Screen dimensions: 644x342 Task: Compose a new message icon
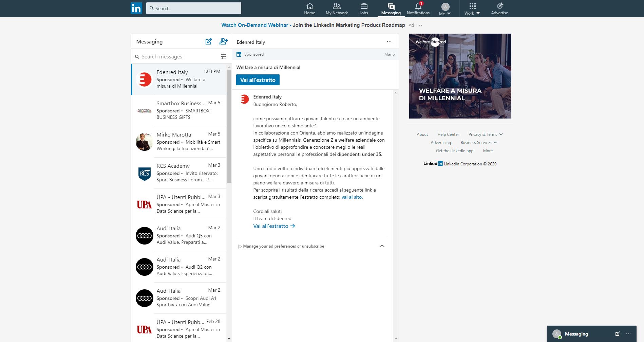(209, 41)
